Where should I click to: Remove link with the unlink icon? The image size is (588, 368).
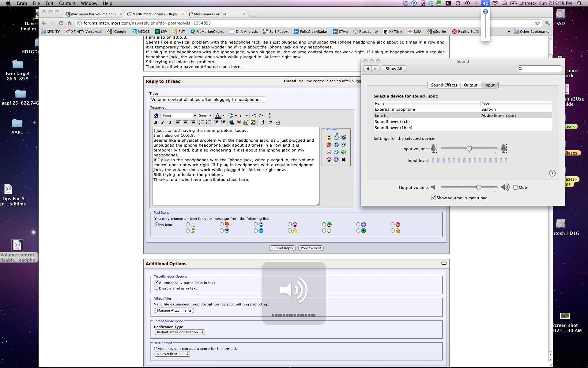pos(239,122)
